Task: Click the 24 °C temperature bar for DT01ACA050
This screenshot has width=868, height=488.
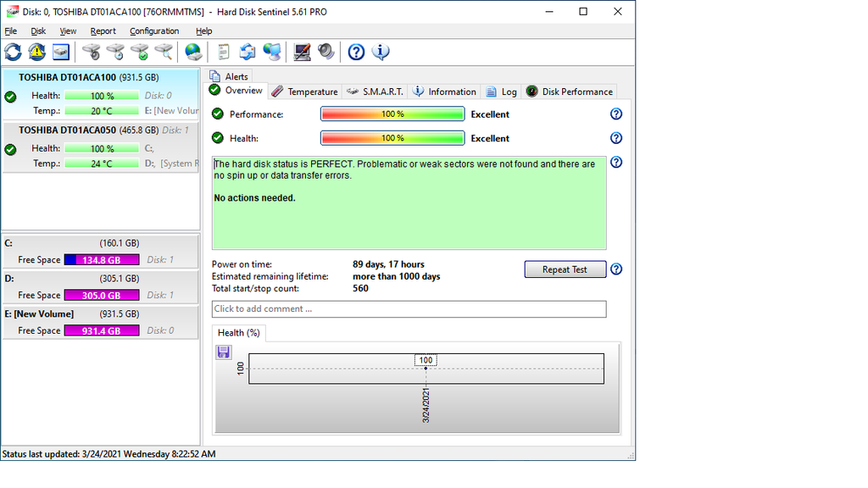Action: (102, 164)
